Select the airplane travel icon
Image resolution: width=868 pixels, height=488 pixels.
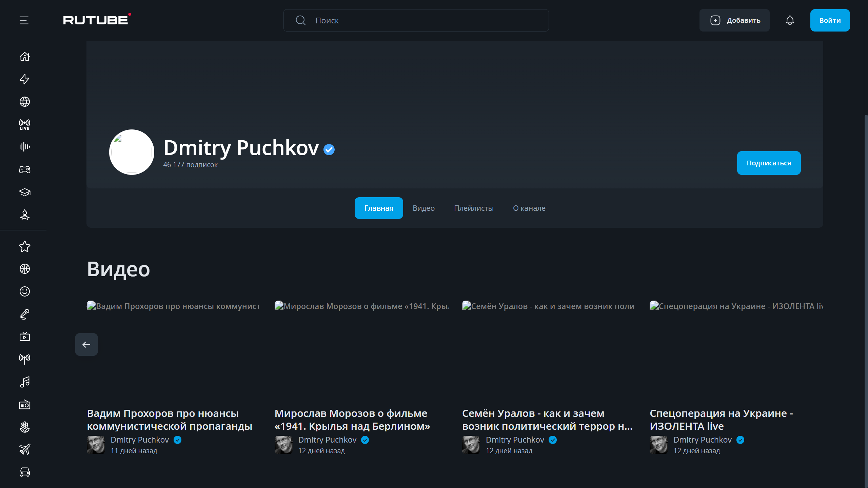(x=24, y=449)
